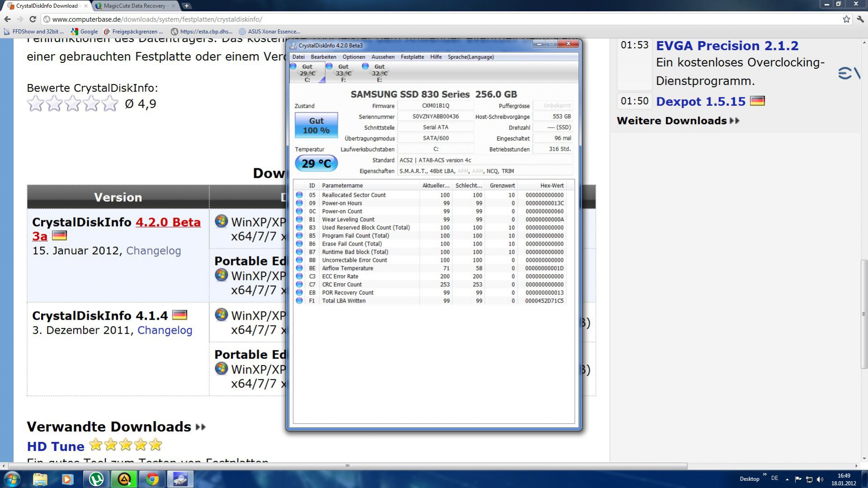Image resolution: width=868 pixels, height=488 pixels.
Task: Open the Festplatte menu
Action: pyautogui.click(x=413, y=57)
